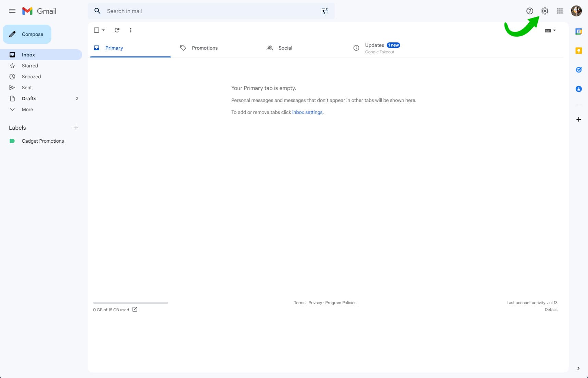Expand the More folders list
Screen dimensions: 588x378
pos(27,109)
